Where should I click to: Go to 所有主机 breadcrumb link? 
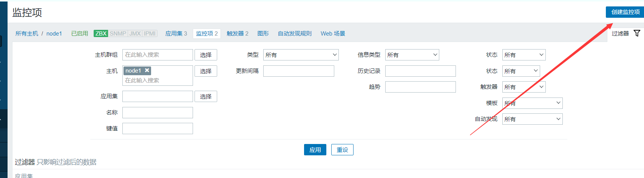27,34
